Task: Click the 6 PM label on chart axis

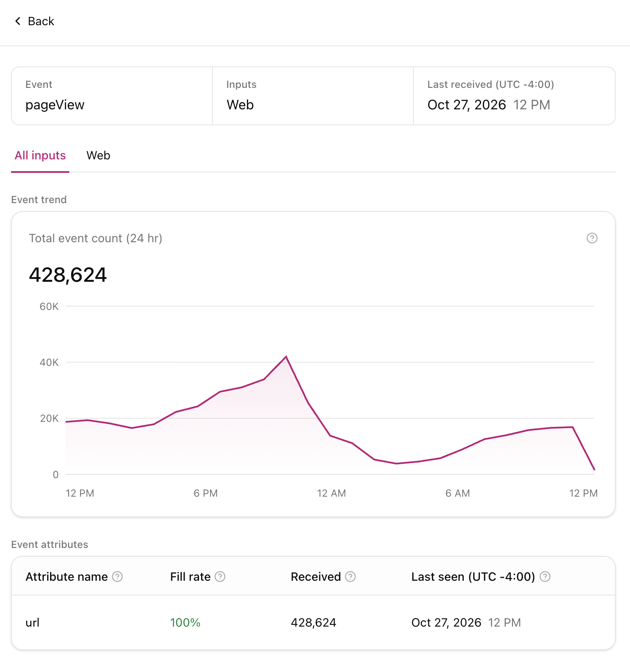Action: tap(206, 493)
